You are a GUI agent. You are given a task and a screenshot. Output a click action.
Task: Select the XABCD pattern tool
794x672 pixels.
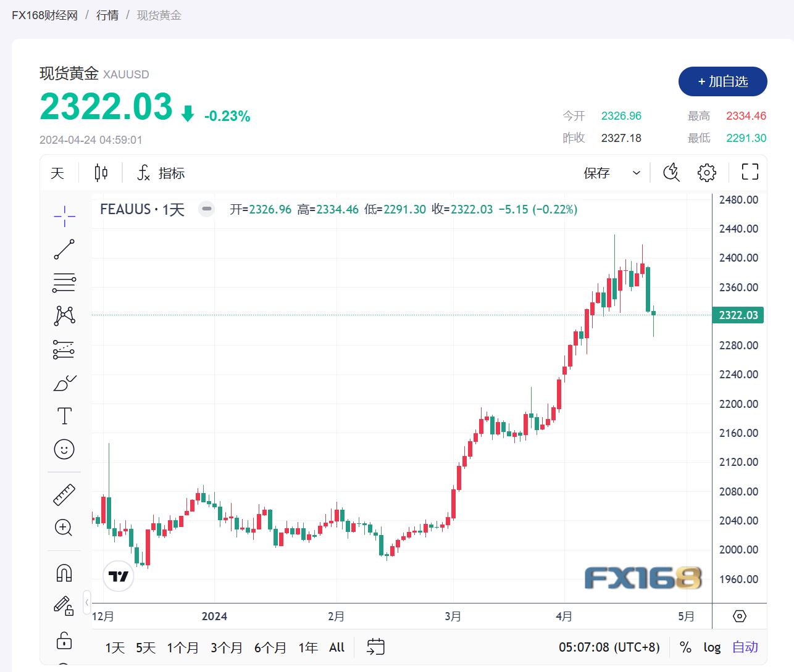click(64, 316)
